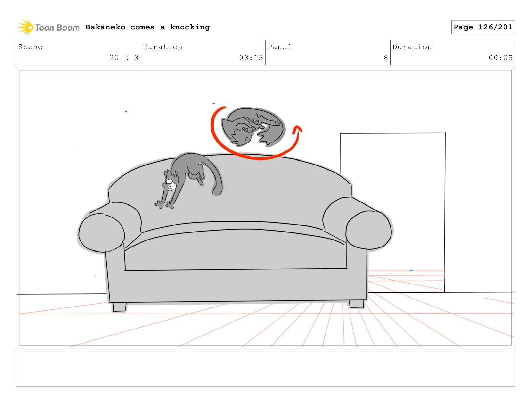Select panel duration value '00:05'

(x=501, y=58)
